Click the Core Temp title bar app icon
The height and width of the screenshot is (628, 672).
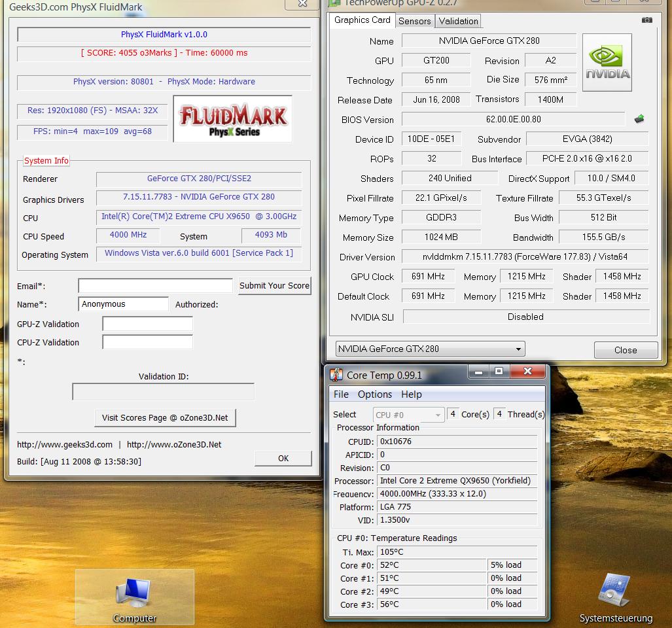click(336, 375)
